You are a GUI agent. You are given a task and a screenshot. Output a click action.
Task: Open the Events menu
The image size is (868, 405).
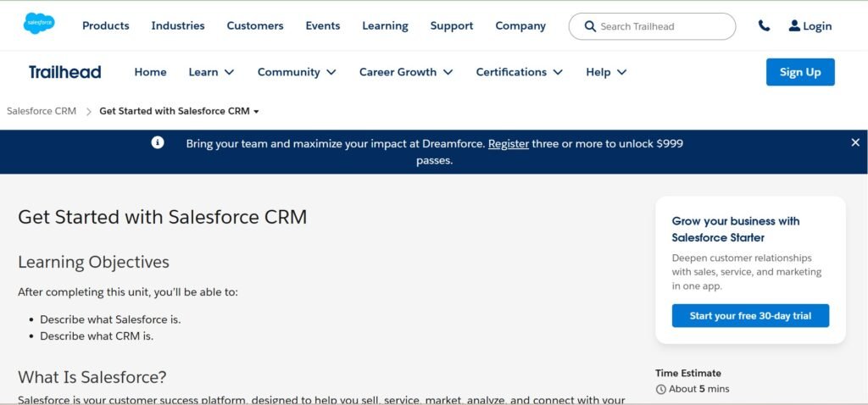tap(323, 25)
